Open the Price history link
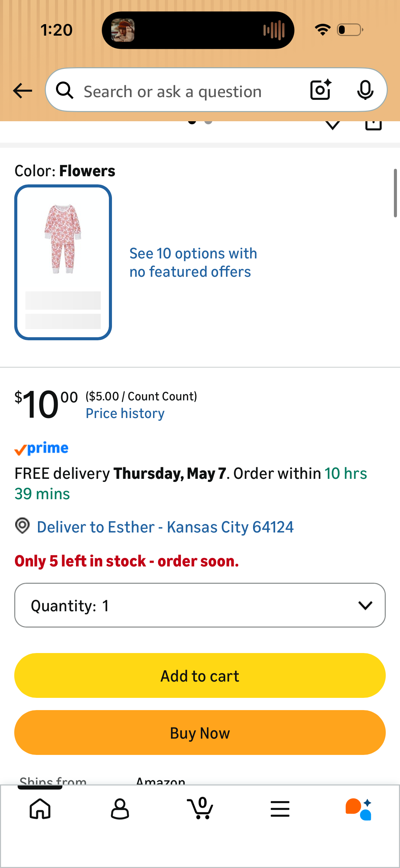This screenshot has height=868, width=400. pos(125,413)
